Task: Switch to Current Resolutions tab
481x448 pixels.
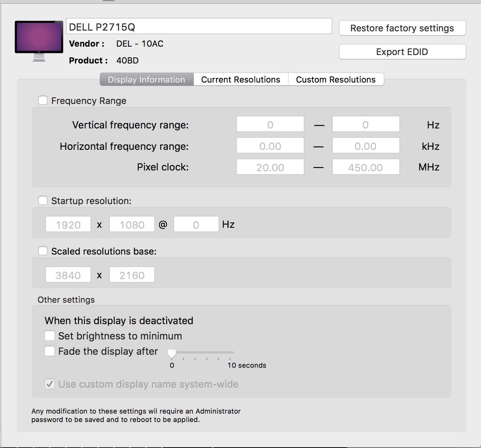Action: (x=241, y=80)
